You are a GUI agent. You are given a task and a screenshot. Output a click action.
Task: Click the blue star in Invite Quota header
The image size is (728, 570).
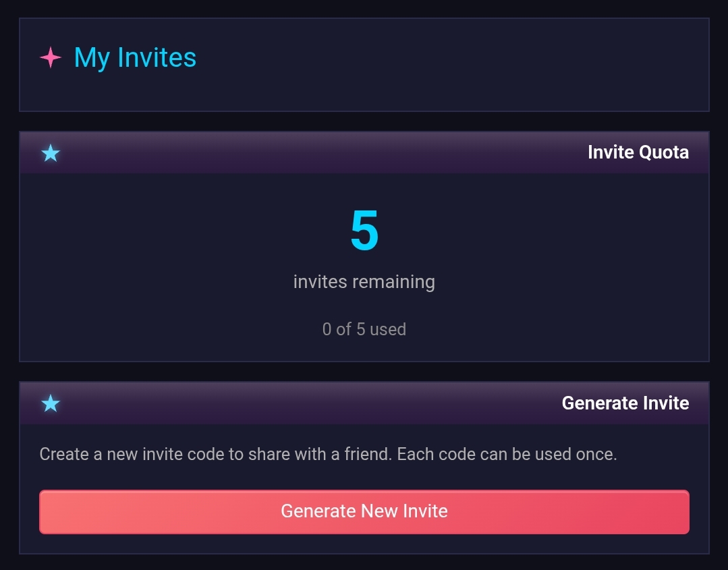51,153
